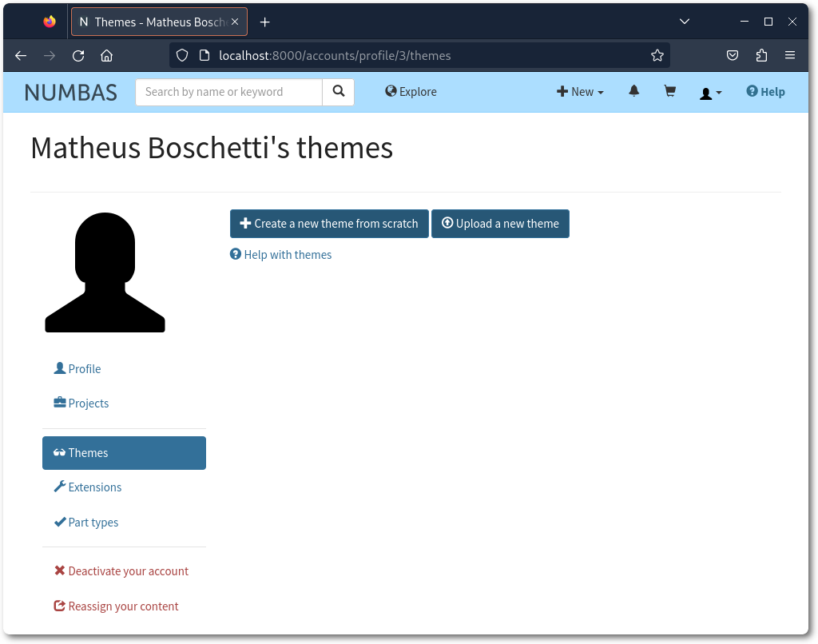
Task: Click Create a new theme from scratch
Action: click(x=329, y=224)
